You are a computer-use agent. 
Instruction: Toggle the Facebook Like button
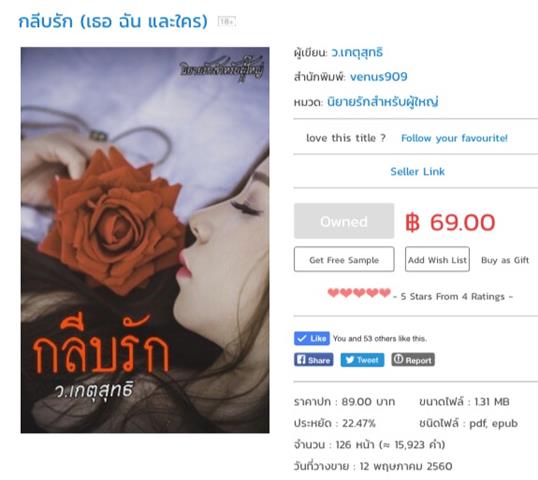coord(312,338)
